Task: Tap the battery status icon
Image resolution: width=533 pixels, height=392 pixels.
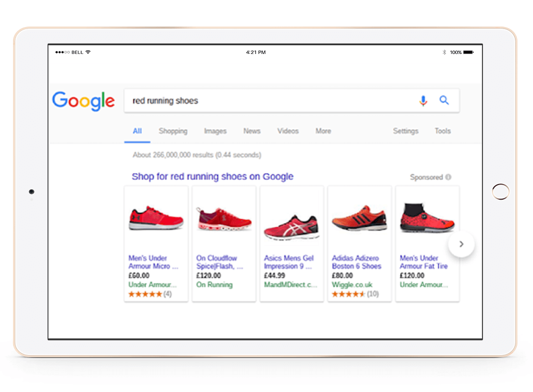Action: (x=468, y=53)
